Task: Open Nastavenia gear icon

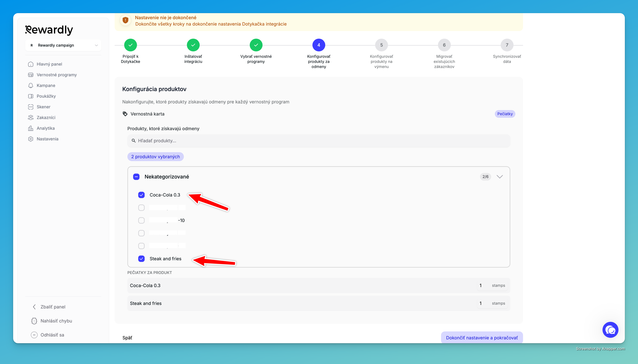Action: pyautogui.click(x=31, y=139)
